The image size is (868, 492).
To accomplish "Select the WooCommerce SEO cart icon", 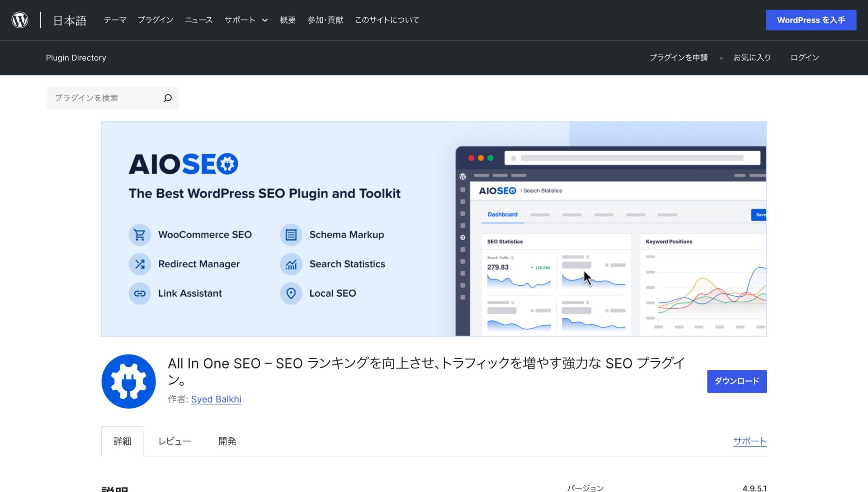I will click(x=140, y=235).
